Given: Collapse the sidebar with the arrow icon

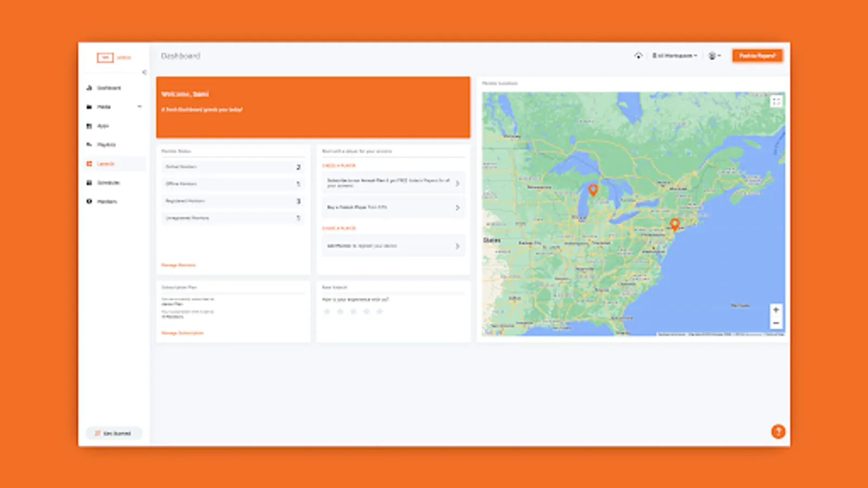Looking at the screenshot, I should pos(144,72).
